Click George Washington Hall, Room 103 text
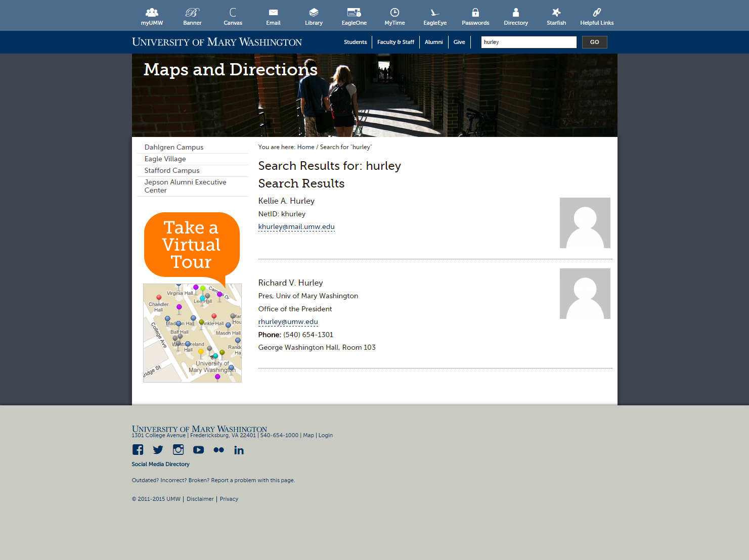Image resolution: width=749 pixels, height=560 pixels. click(x=317, y=347)
